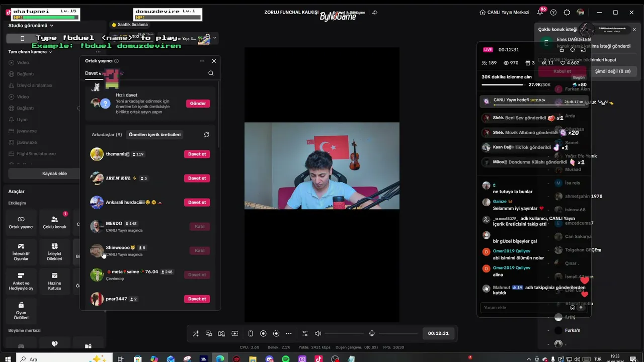Screen dimensions: 644x362
Task: Click the record button icon
Action: click(263, 333)
